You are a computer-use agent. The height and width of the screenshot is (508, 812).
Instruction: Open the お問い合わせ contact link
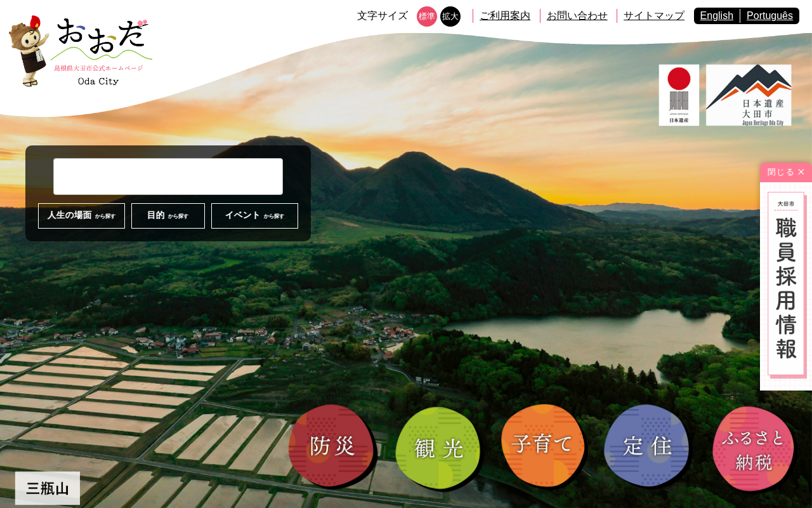577,16
